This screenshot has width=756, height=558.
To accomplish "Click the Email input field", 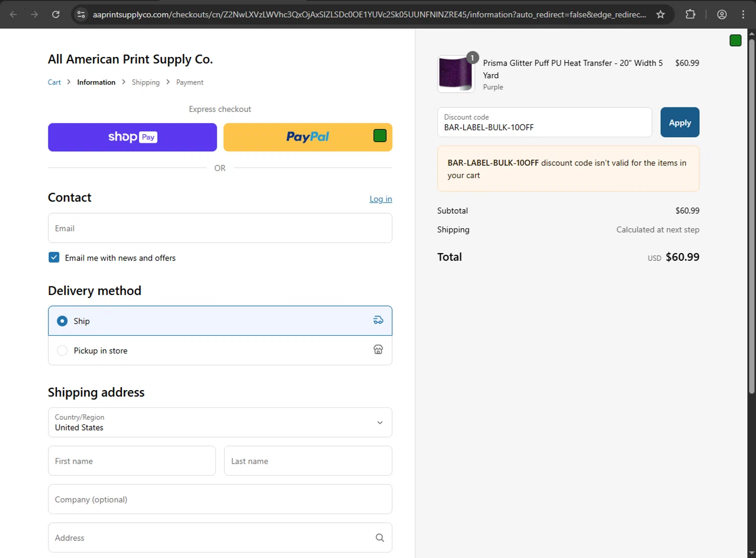I will click(220, 228).
